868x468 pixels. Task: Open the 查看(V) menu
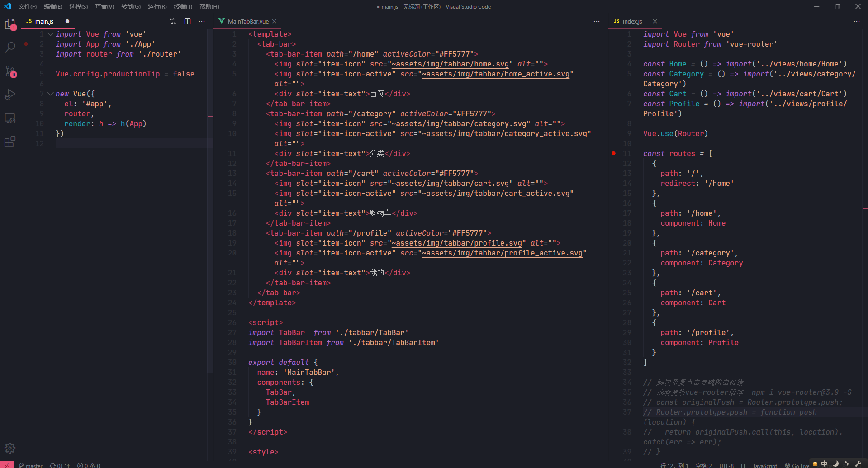104,6
